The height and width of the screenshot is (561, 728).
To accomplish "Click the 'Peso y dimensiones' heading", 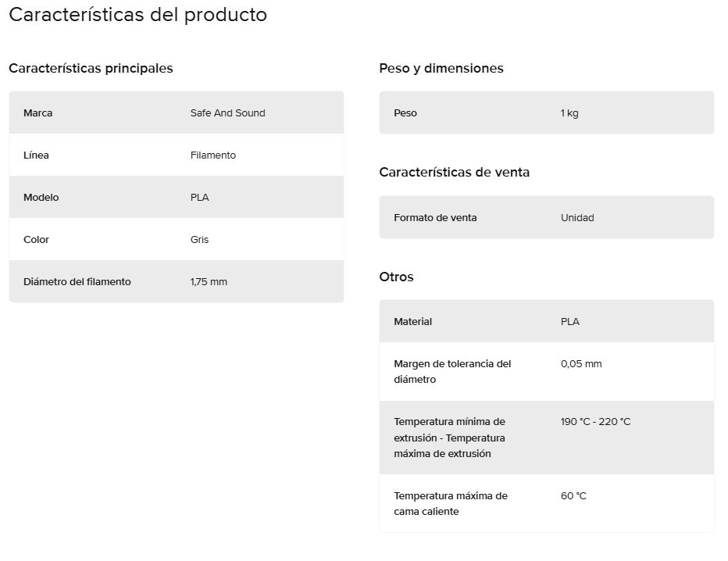I will (441, 68).
